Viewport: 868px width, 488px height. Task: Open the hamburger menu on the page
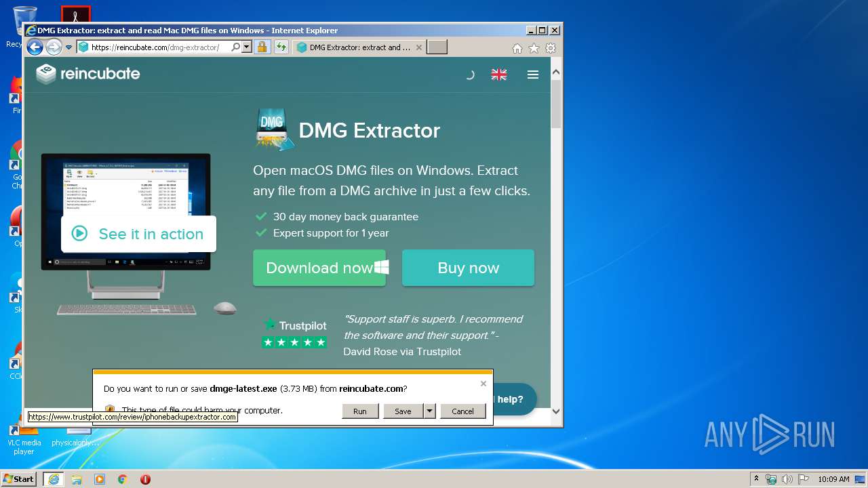point(533,75)
